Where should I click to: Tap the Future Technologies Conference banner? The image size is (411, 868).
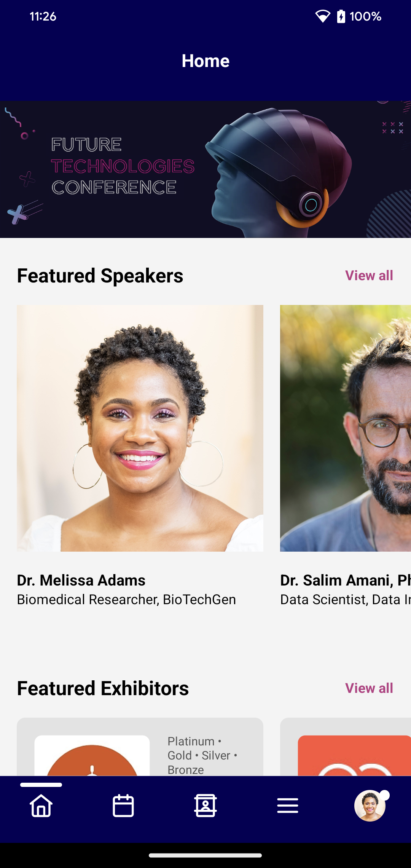(205, 169)
